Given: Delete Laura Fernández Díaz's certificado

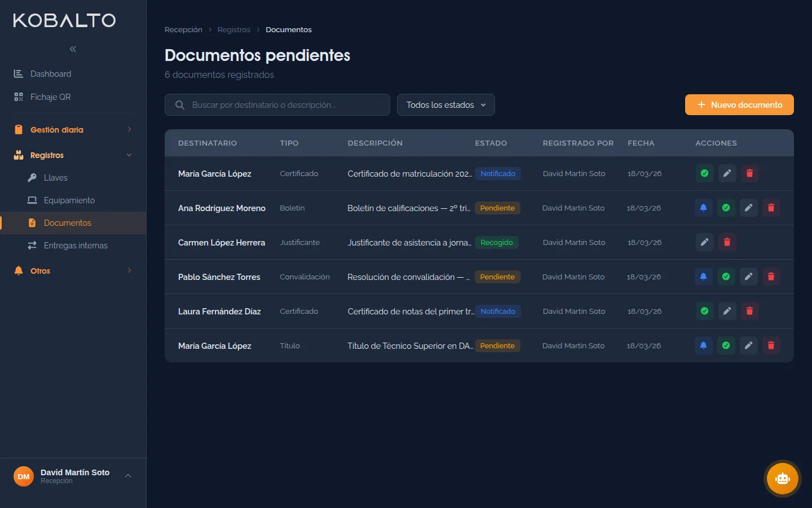Looking at the screenshot, I should click(749, 311).
